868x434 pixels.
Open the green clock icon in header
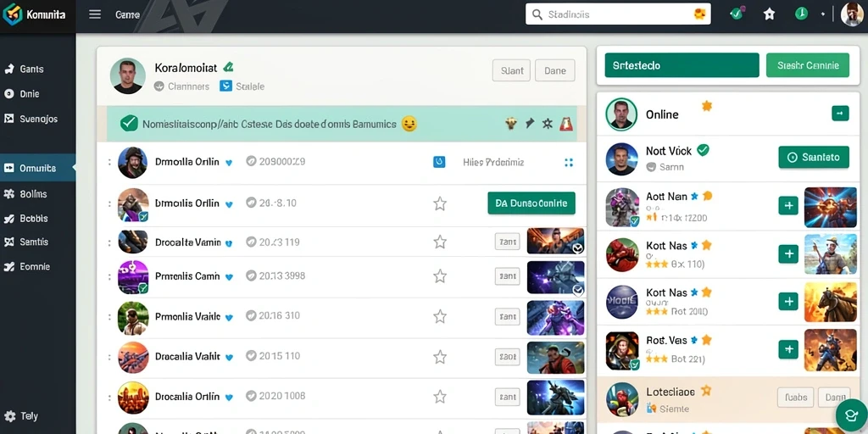(801, 14)
